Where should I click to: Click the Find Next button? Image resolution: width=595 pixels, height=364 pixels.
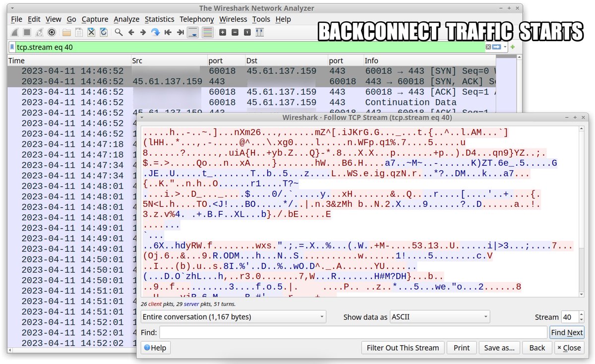(x=566, y=332)
